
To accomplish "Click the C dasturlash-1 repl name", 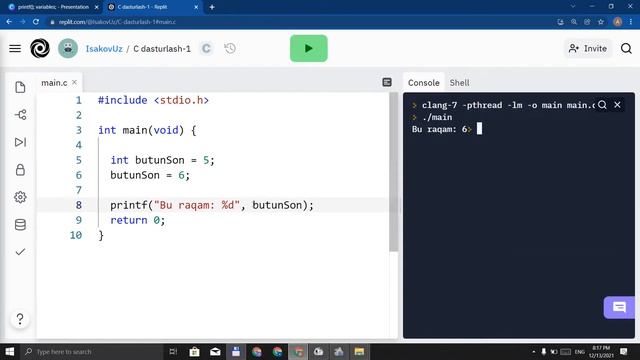I will tap(162, 49).
